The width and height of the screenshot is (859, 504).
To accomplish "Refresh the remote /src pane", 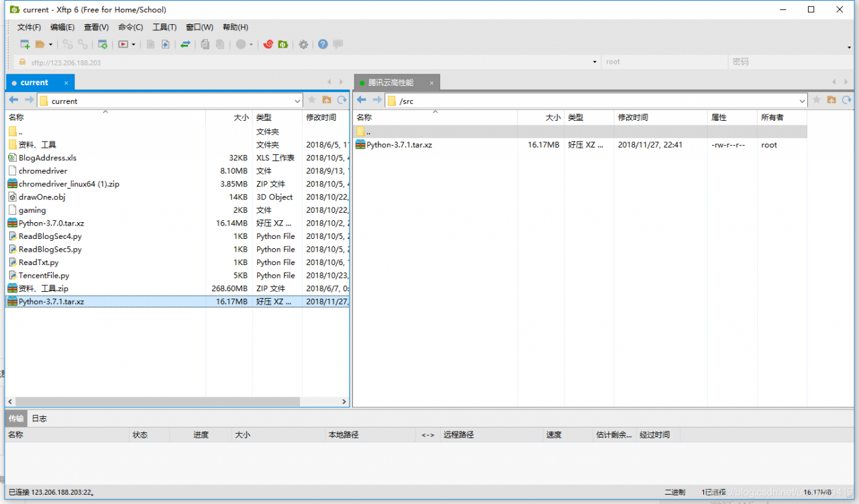I will (x=847, y=100).
